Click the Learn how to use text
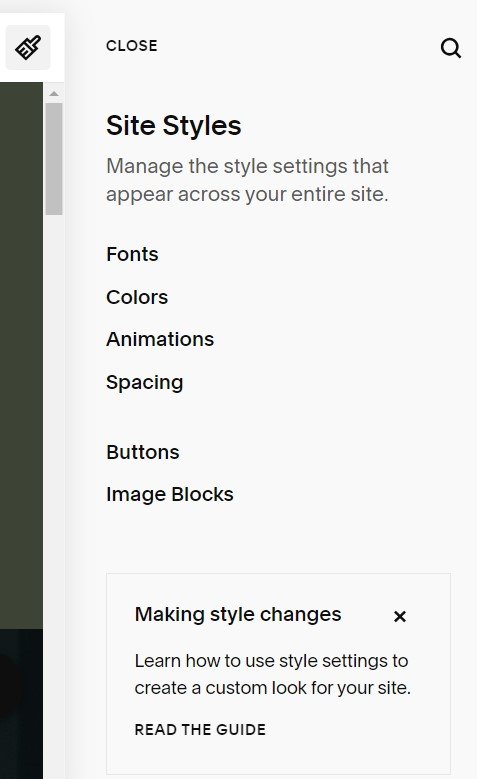The image size is (477, 779). (273, 674)
